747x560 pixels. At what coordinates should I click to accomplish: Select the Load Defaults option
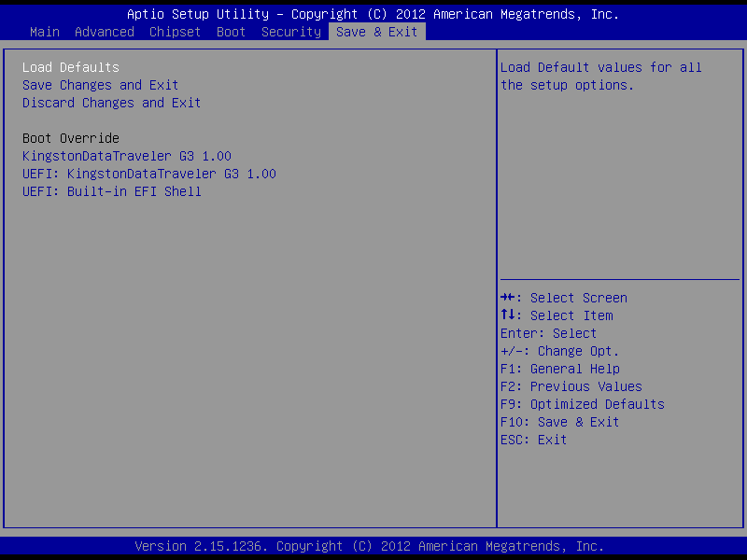(x=71, y=67)
